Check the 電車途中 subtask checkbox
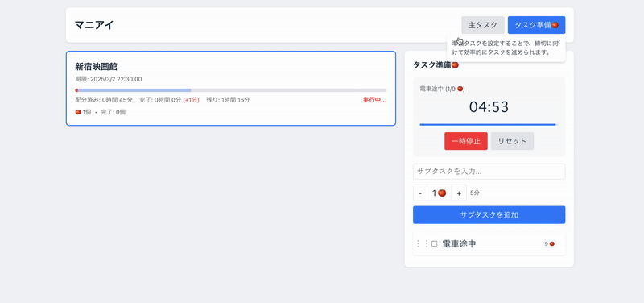The height and width of the screenshot is (303, 644). pos(434,244)
